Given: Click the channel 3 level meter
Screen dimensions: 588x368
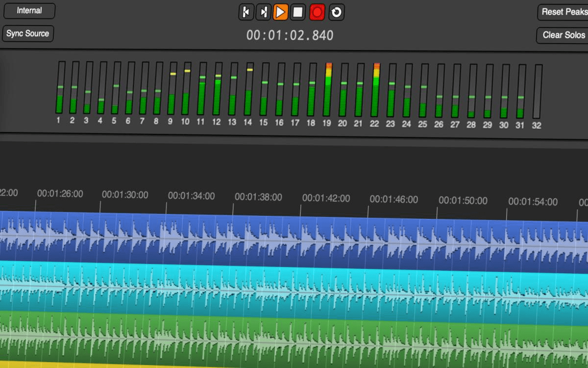Looking at the screenshot, I should [x=87, y=87].
